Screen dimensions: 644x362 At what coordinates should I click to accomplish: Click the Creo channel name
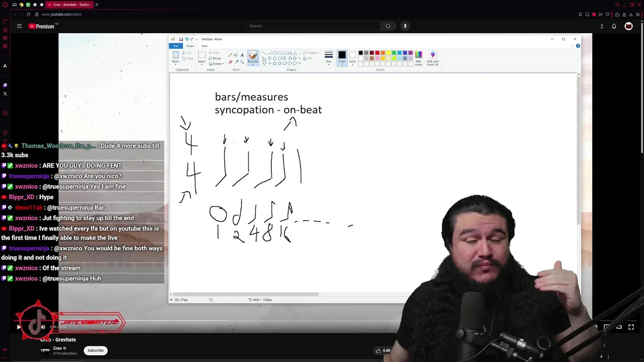57,348
